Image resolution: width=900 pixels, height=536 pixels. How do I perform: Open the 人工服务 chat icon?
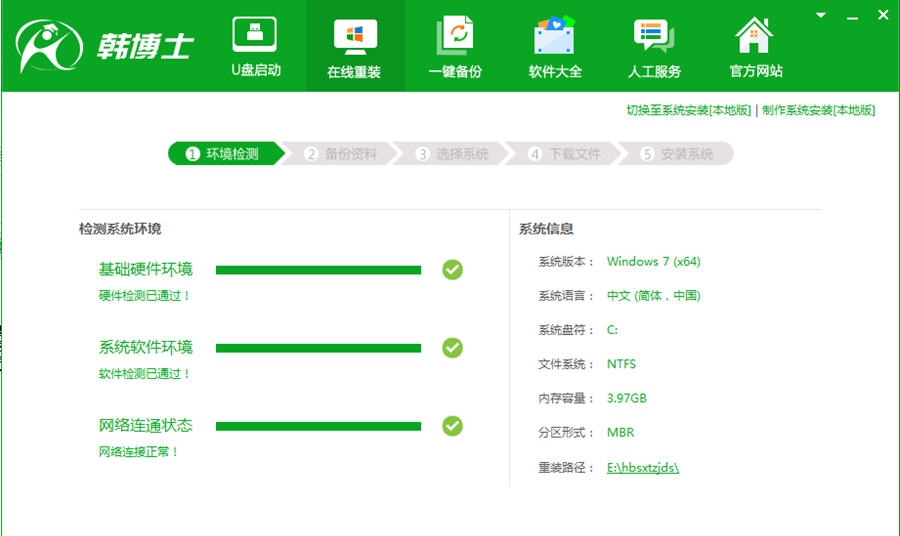click(654, 36)
